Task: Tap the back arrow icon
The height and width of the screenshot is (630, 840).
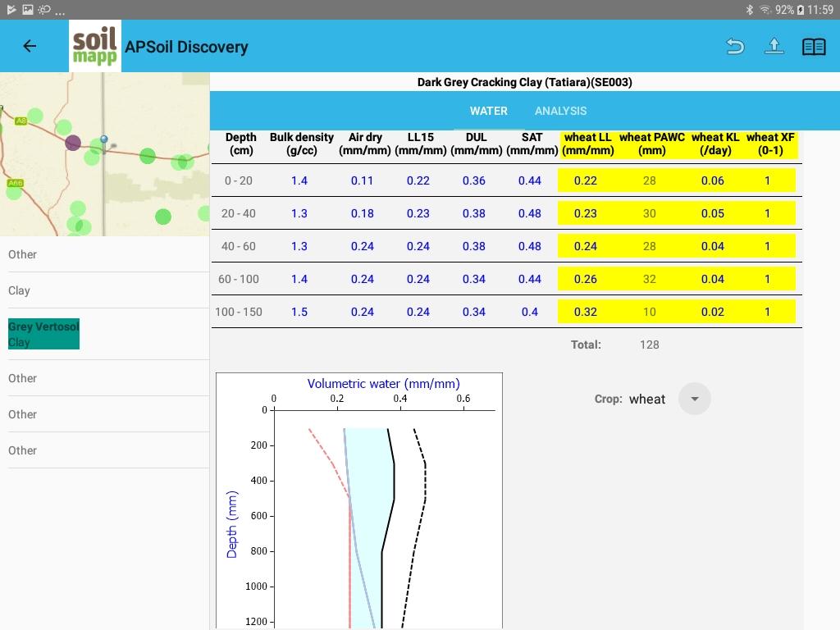Action: (30, 47)
